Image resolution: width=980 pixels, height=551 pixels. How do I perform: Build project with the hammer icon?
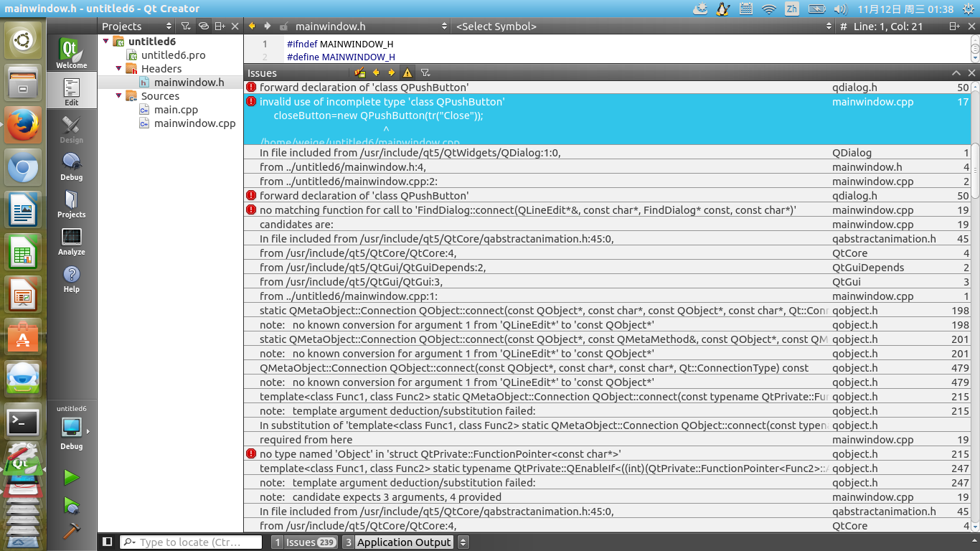tap(71, 532)
